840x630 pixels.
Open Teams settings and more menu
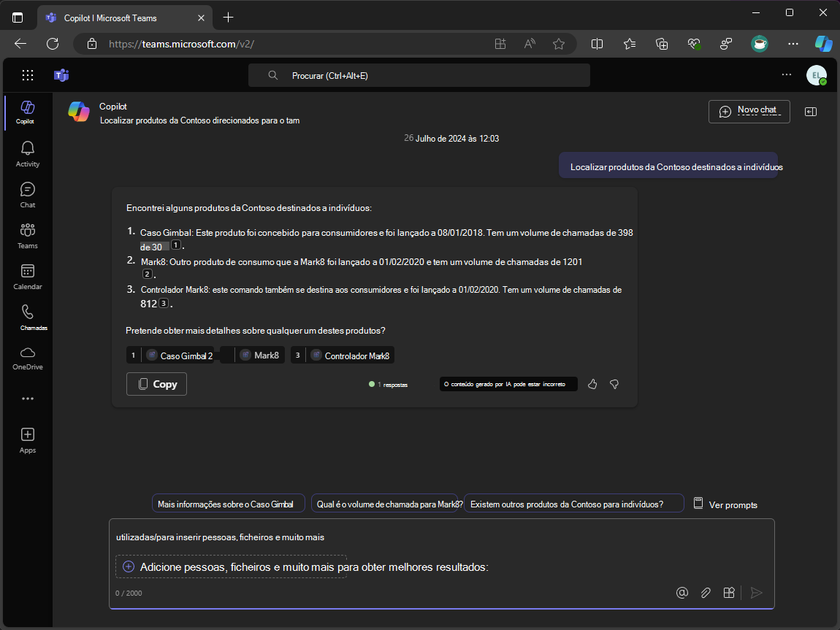[x=787, y=75]
